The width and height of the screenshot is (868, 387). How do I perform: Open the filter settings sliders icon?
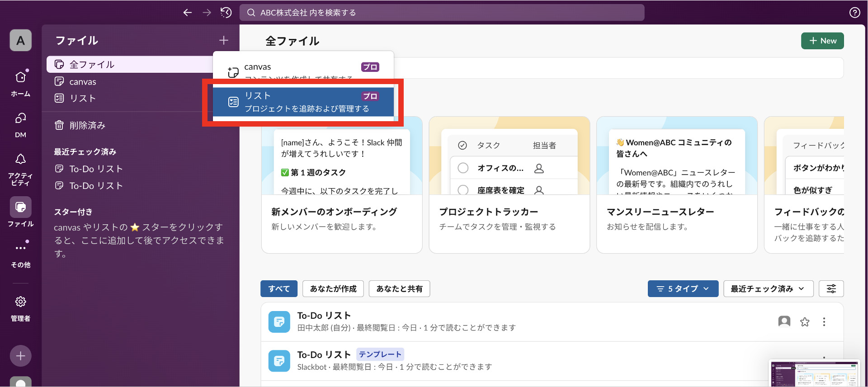(x=831, y=288)
